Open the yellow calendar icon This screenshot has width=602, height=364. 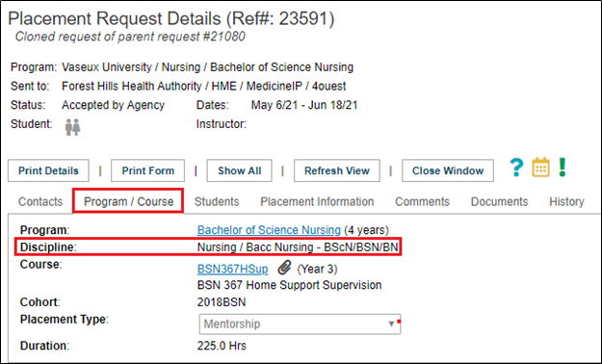click(540, 168)
